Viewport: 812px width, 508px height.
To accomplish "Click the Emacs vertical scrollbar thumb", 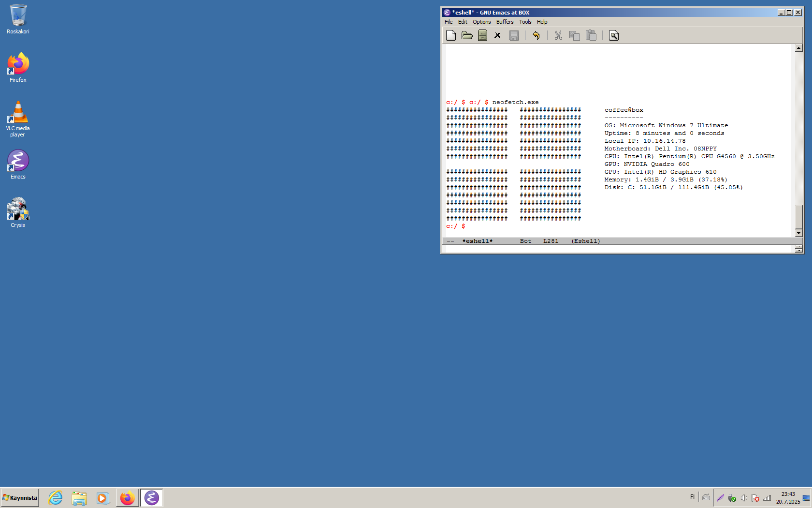I will 798,217.
